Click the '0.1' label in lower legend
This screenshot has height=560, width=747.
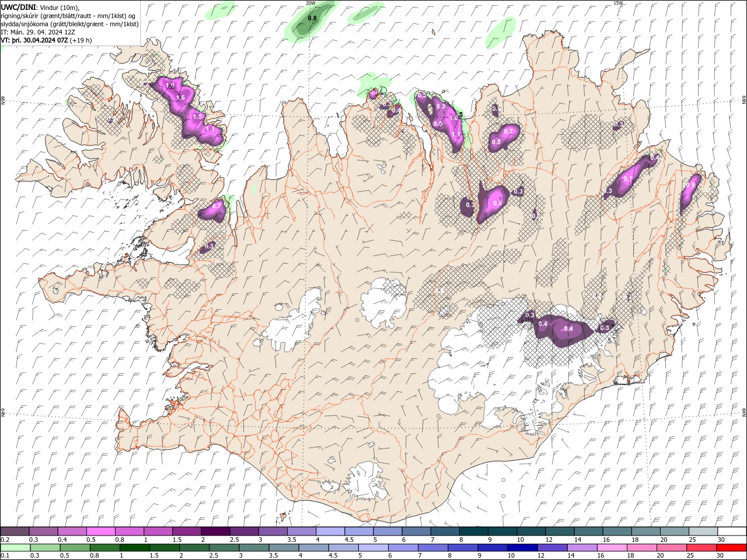pos(5,556)
